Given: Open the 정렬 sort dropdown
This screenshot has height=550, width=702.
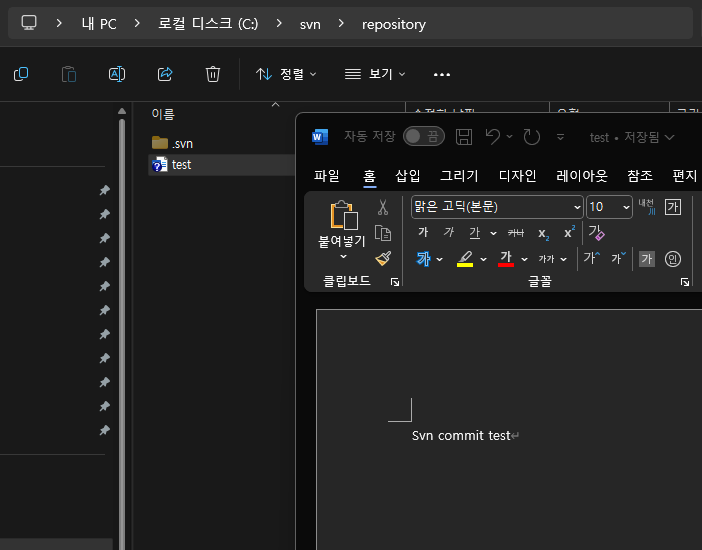Looking at the screenshot, I should (x=286, y=74).
